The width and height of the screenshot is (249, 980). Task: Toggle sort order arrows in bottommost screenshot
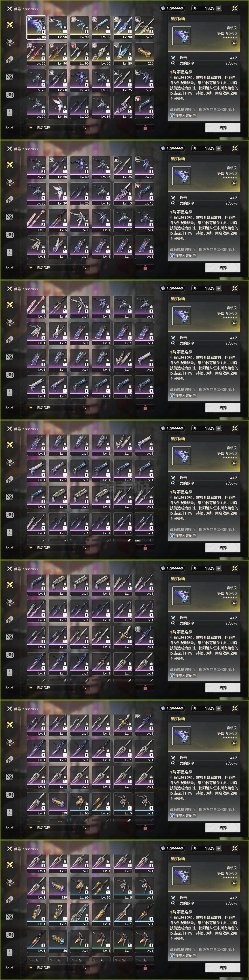pos(84,967)
